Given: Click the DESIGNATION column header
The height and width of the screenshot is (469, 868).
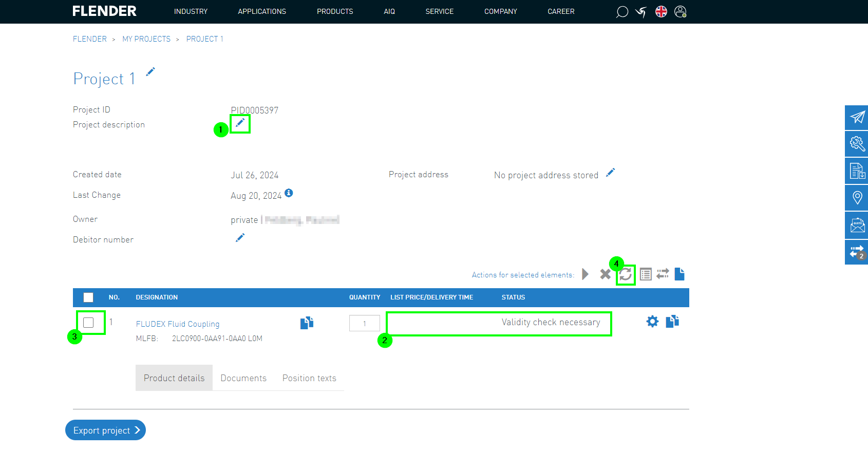Looking at the screenshot, I should 157,297.
